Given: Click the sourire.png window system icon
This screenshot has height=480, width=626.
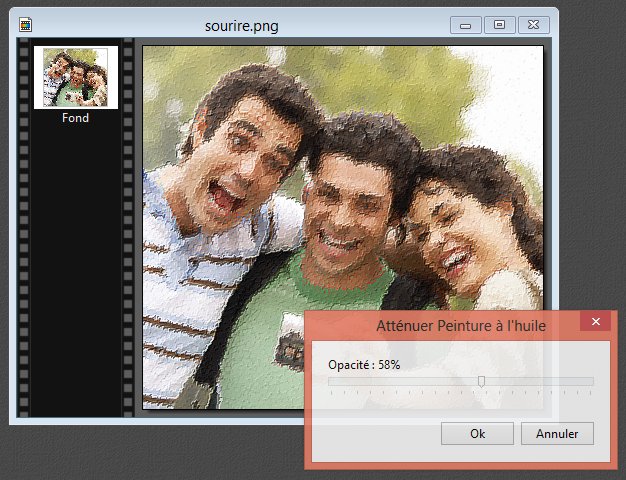Looking at the screenshot, I should pos(26,24).
